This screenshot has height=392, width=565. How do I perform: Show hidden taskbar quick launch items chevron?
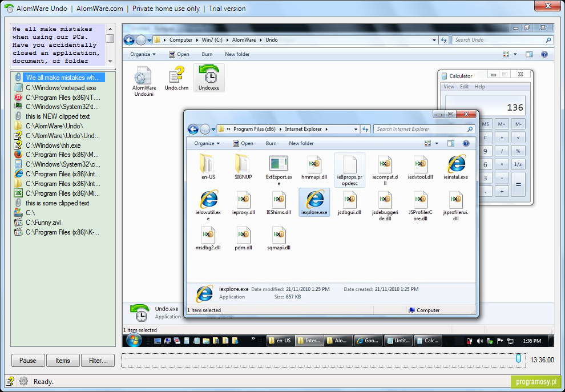pyautogui.click(x=253, y=339)
